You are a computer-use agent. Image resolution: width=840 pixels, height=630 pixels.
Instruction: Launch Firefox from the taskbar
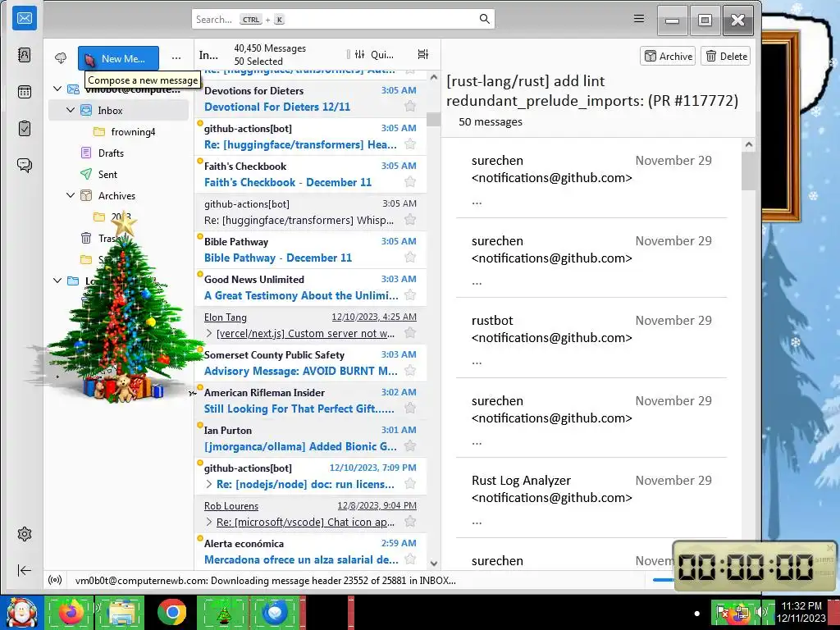[71, 612]
